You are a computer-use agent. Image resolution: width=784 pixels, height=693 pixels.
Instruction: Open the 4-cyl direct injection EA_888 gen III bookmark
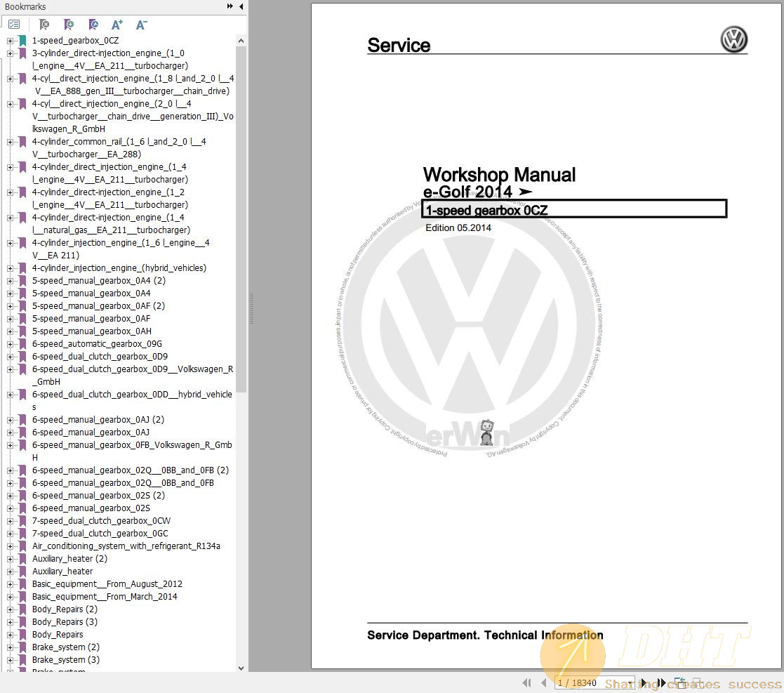point(133,84)
